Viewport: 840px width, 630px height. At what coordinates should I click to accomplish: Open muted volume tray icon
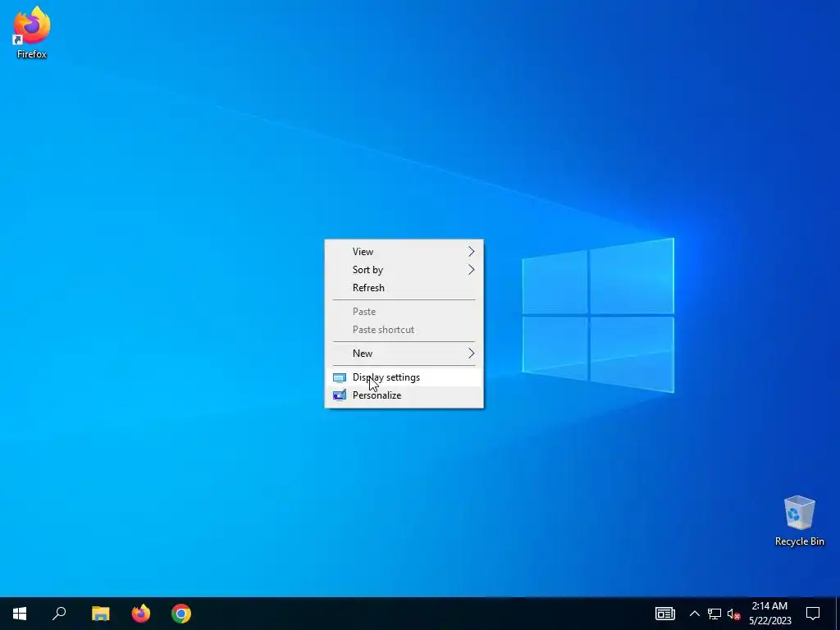point(733,614)
